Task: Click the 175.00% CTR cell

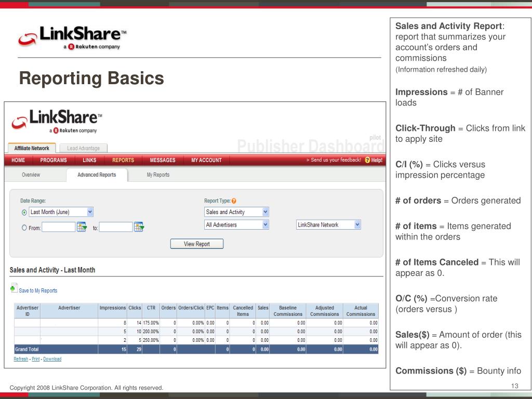Action: pyautogui.click(x=151, y=323)
